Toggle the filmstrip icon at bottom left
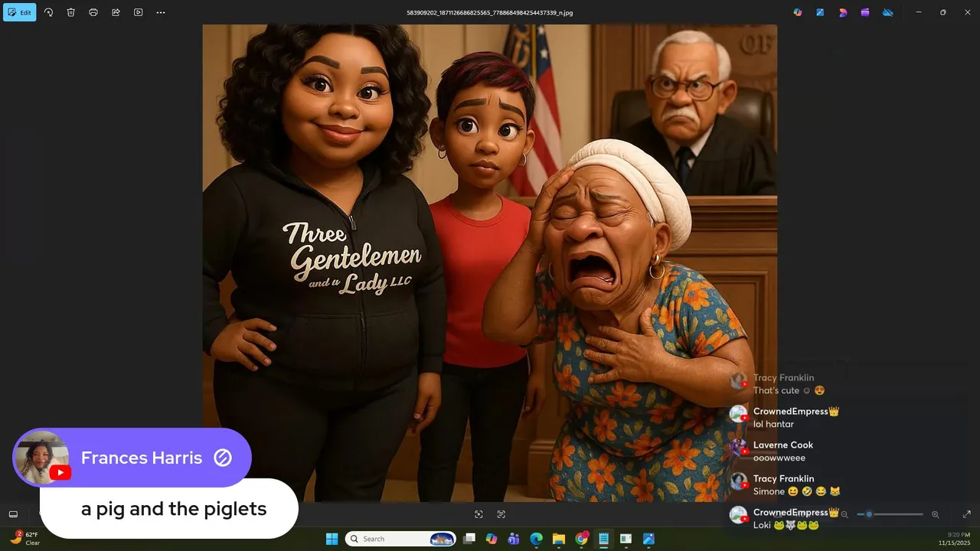Image resolution: width=980 pixels, height=551 pixels. point(13,514)
